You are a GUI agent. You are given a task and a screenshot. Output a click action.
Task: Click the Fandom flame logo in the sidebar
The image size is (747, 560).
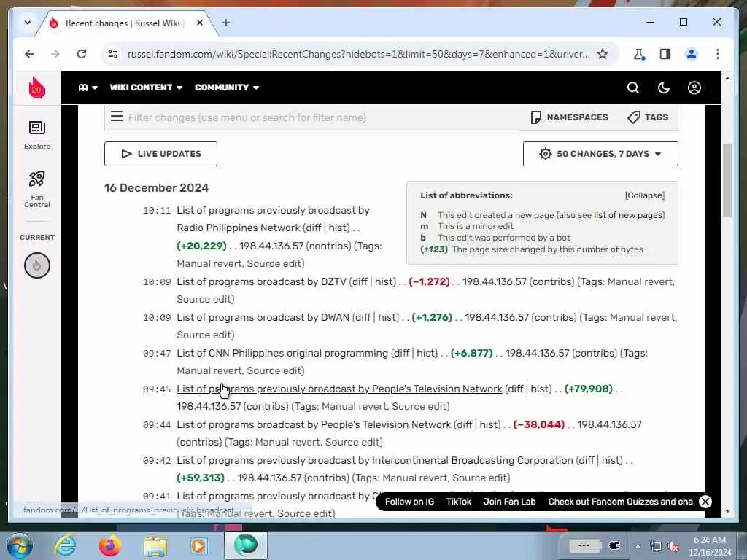(36, 87)
